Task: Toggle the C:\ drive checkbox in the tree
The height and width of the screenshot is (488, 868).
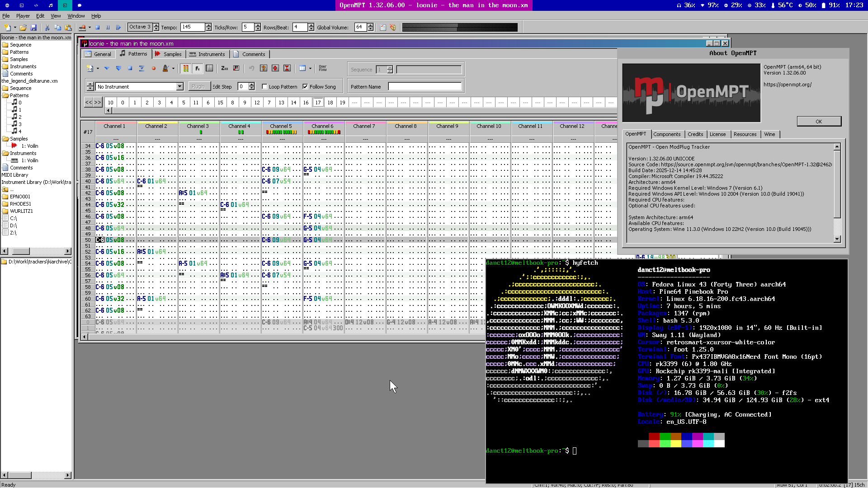Action: click(x=5, y=218)
